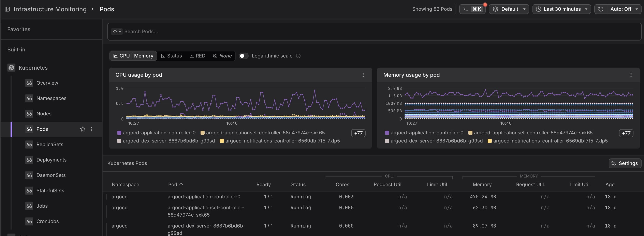Click the 470.24 MB memory cell
Viewport: 644px width, 236px height.
click(x=483, y=197)
